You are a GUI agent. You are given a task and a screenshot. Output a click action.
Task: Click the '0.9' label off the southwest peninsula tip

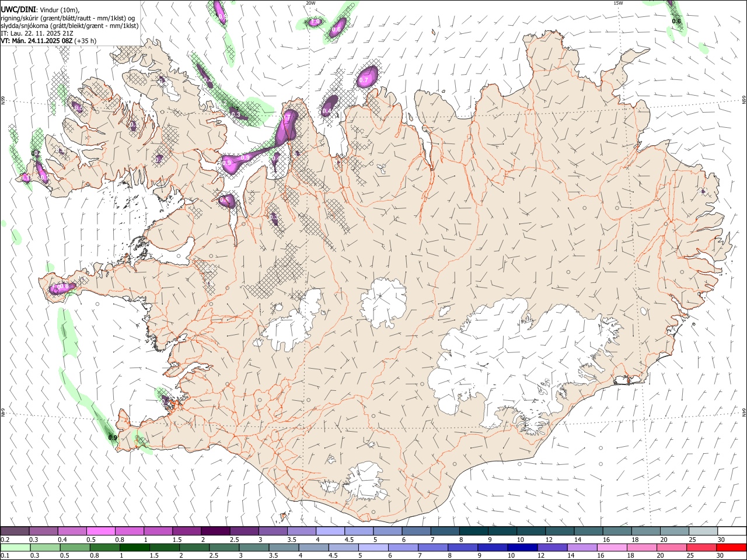coord(113,438)
